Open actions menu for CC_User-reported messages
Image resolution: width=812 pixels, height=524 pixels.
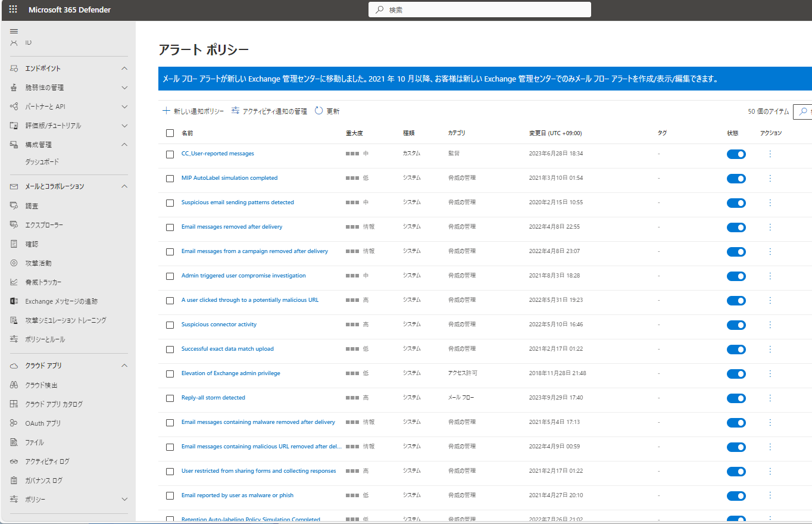click(770, 154)
